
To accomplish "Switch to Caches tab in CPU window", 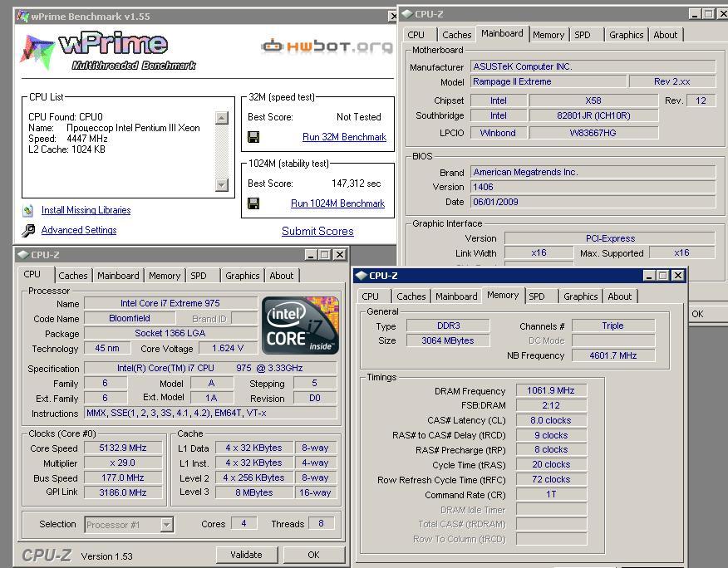I will coord(73,276).
